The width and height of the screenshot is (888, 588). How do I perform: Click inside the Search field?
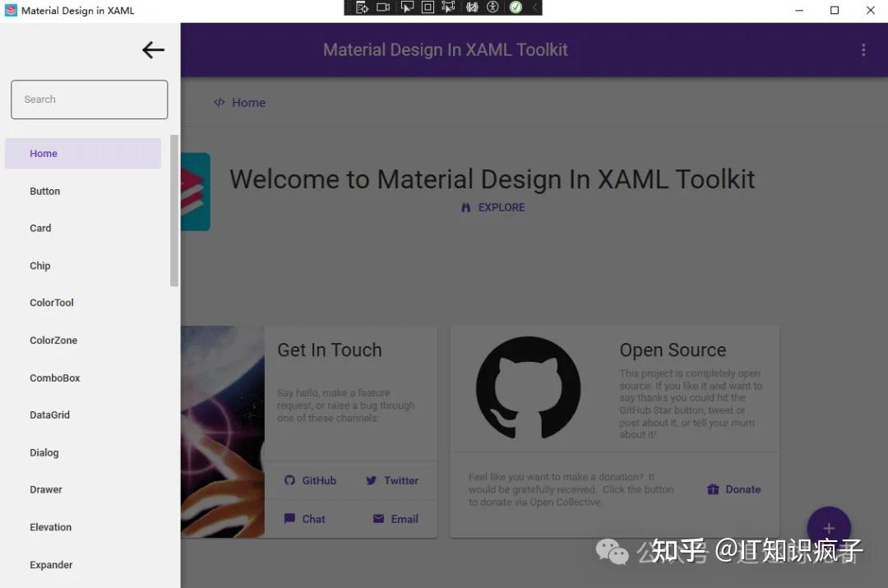[x=89, y=99]
